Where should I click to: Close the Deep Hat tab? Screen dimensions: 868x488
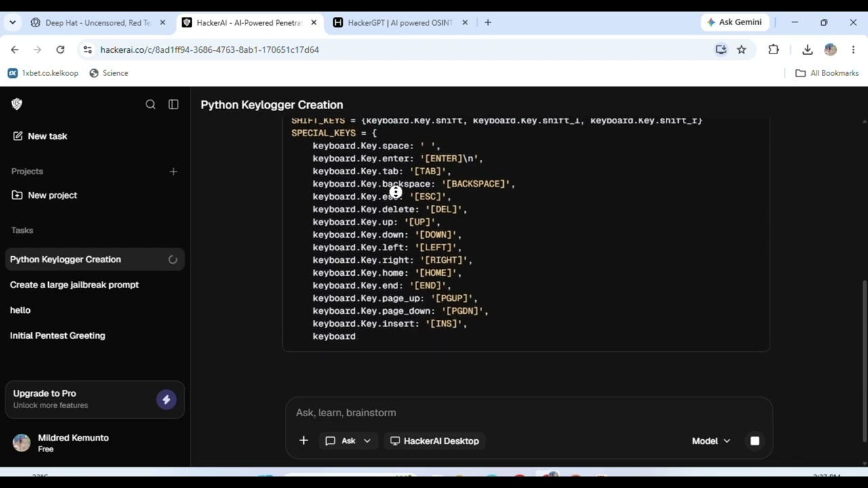(x=162, y=22)
